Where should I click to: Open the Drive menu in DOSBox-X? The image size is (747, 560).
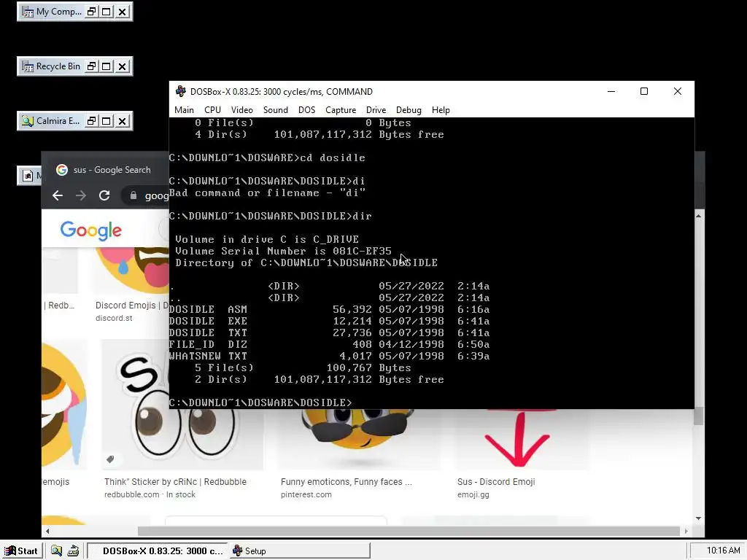pyautogui.click(x=376, y=110)
